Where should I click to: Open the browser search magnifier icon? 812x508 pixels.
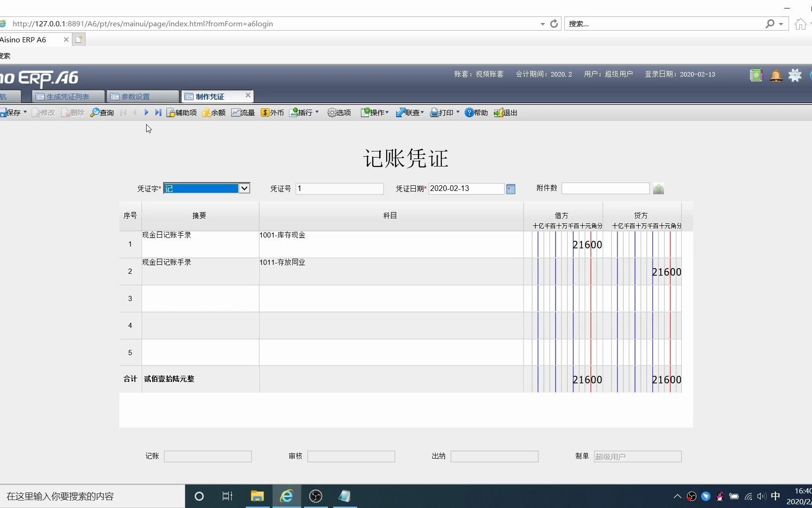(x=770, y=24)
